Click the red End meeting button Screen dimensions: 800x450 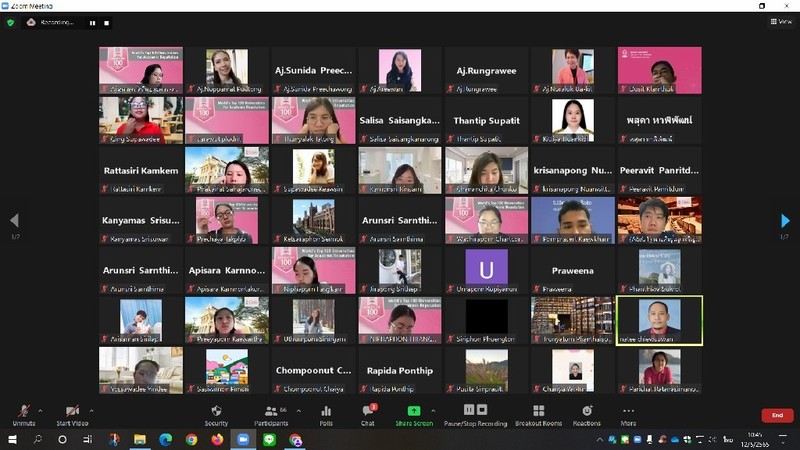click(x=777, y=415)
